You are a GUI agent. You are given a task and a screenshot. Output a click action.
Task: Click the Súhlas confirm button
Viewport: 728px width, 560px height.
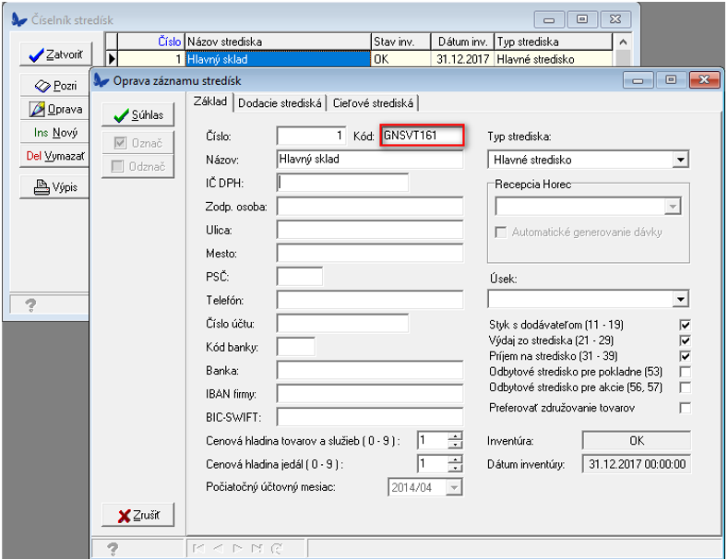(138, 115)
